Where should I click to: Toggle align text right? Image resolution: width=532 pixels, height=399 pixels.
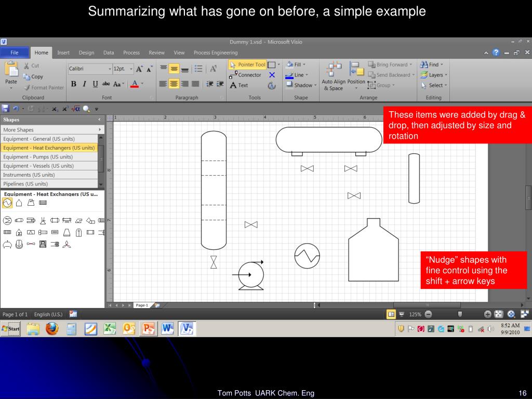pos(184,84)
